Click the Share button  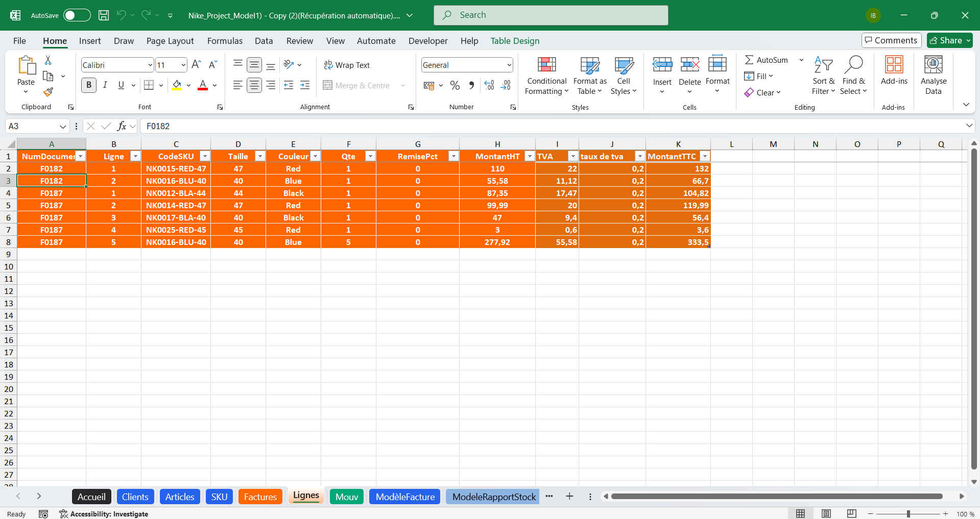pos(950,40)
